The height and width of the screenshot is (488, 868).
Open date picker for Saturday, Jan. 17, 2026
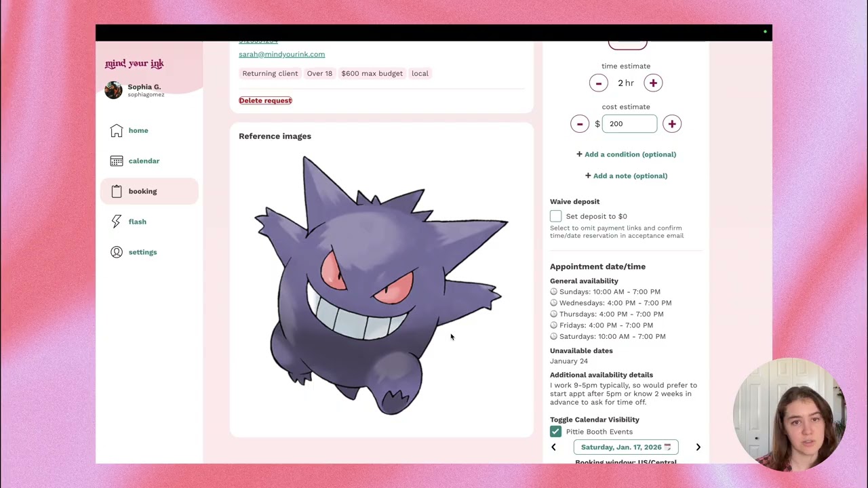point(626,447)
